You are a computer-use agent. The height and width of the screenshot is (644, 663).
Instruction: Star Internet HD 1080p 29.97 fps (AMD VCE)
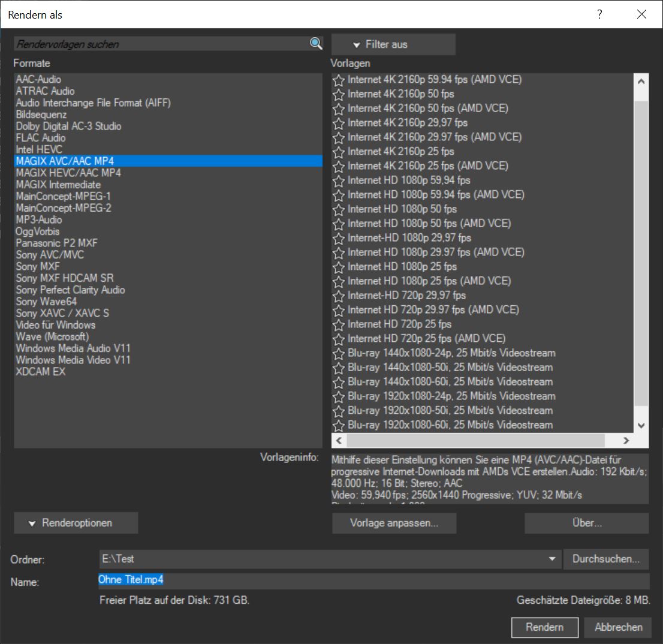(x=338, y=252)
